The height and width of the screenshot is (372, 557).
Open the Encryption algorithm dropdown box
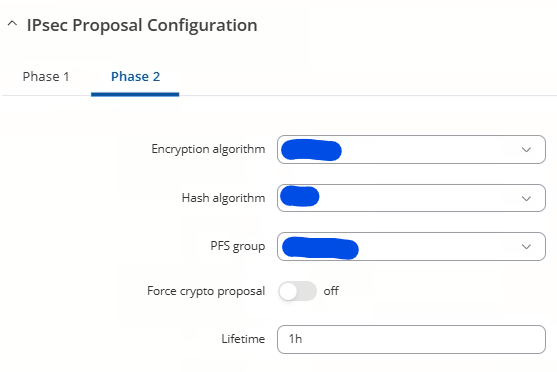point(411,150)
